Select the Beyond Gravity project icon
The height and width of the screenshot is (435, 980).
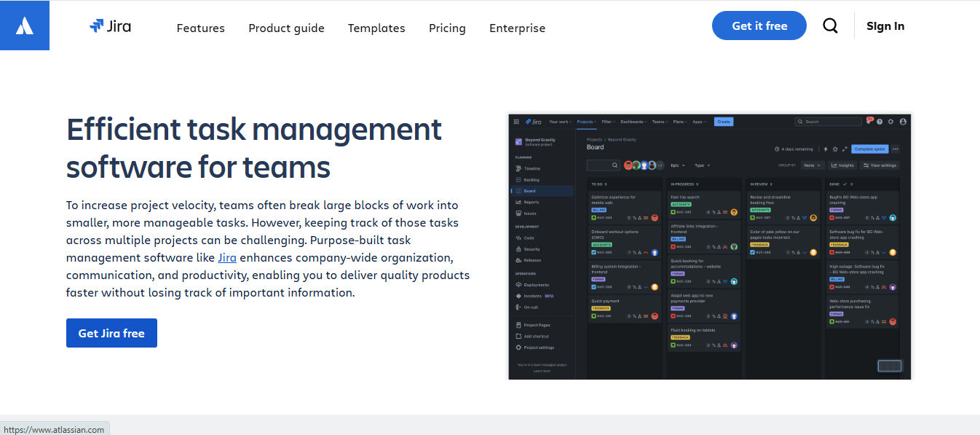click(518, 141)
